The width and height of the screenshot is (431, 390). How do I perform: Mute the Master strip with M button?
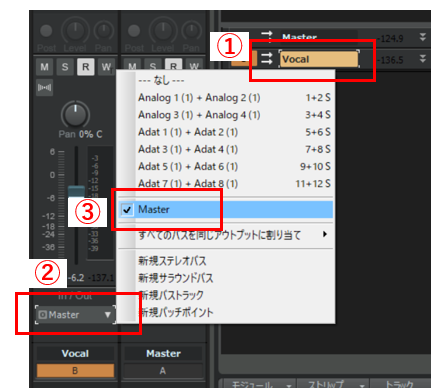tap(132, 65)
